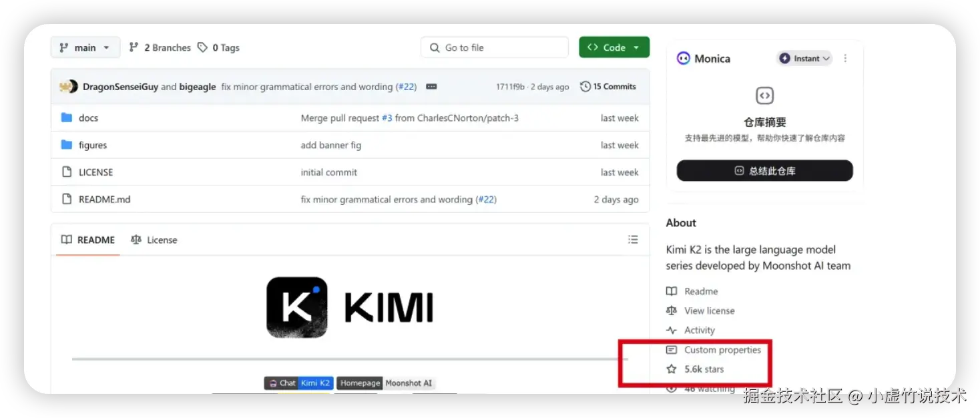The image size is (980, 418).
Task: Open the figures folder
Action: point(93,146)
